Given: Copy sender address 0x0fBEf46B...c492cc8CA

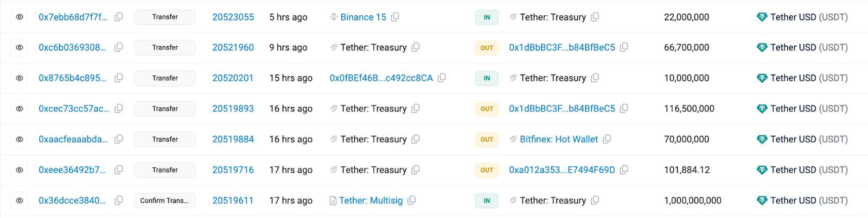Looking at the screenshot, I should (x=442, y=78).
